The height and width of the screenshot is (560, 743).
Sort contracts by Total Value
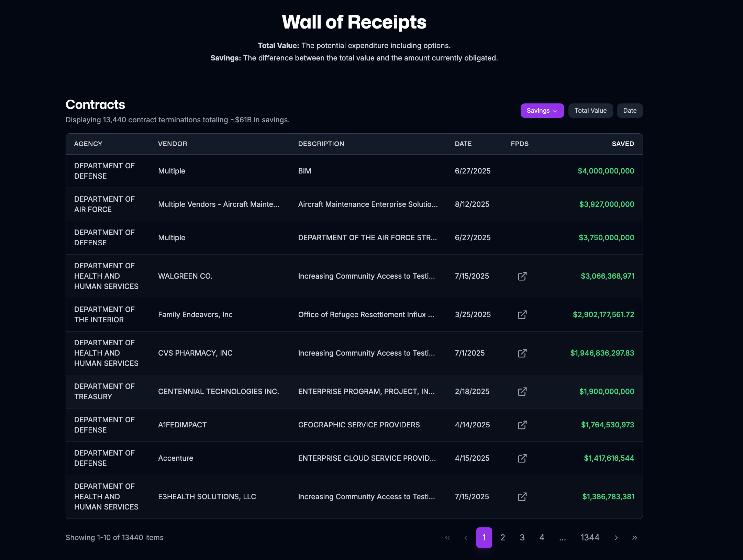(x=590, y=111)
